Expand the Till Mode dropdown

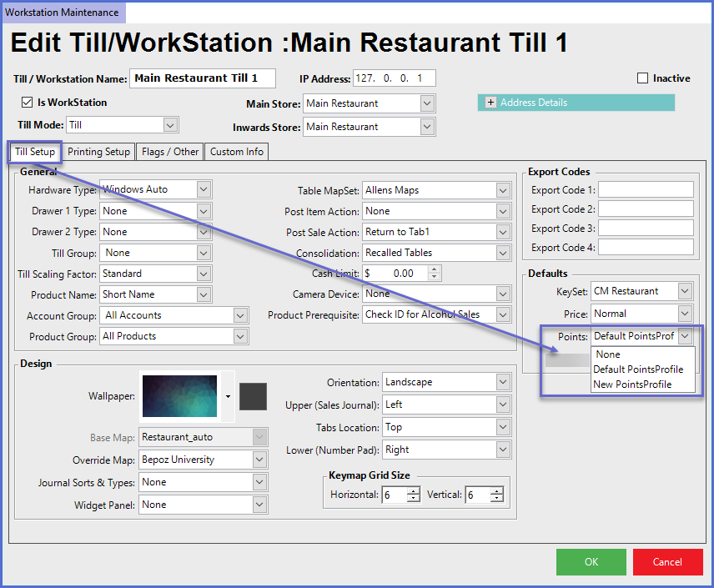pyautogui.click(x=170, y=125)
